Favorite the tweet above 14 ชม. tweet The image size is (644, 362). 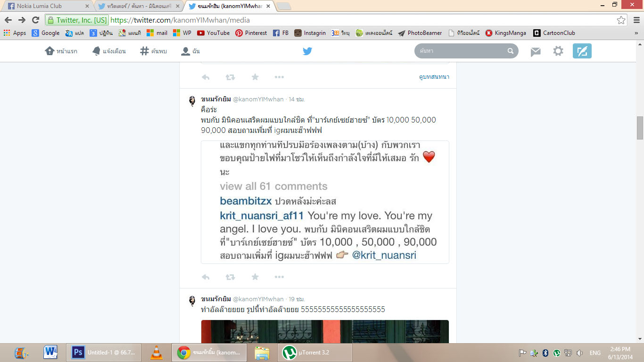click(255, 77)
